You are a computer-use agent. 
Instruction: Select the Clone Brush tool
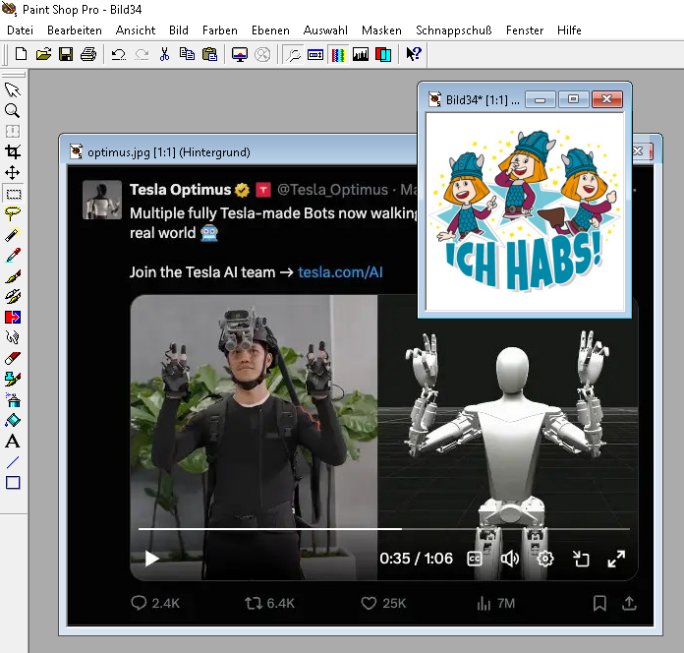13,297
